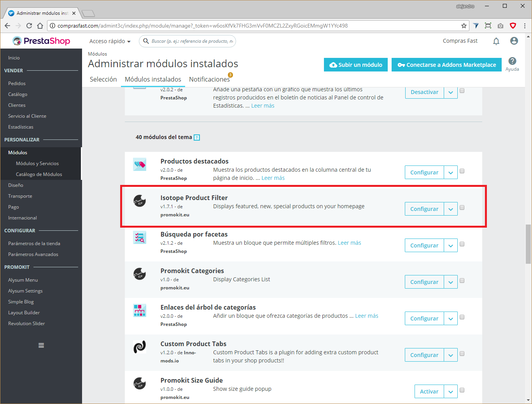Click the theme modules help icon

point(197,138)
